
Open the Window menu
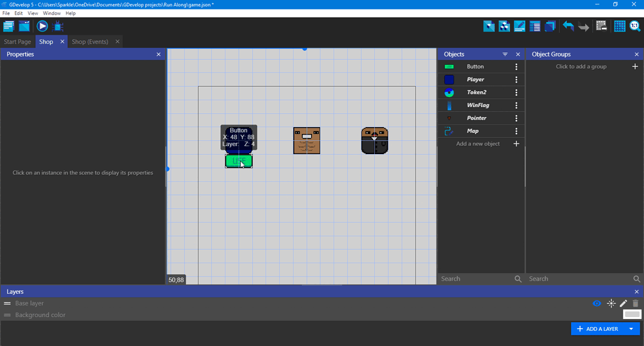coord(52,13)
